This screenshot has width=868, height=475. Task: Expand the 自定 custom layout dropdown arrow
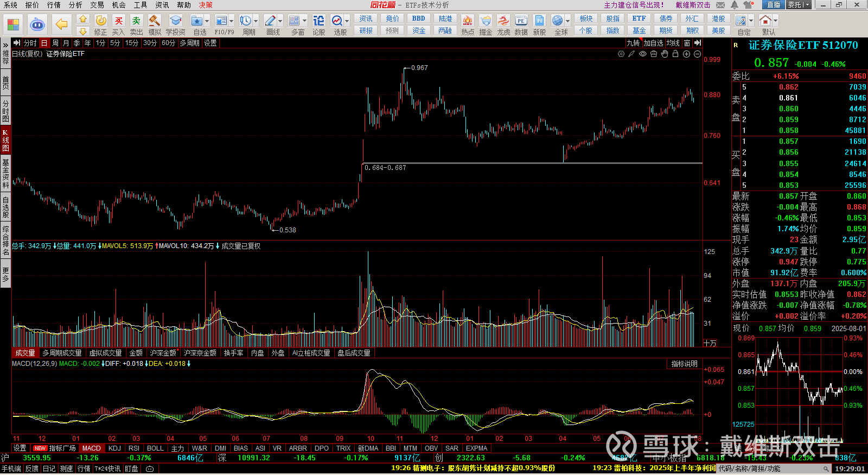[x=751, y=21]
